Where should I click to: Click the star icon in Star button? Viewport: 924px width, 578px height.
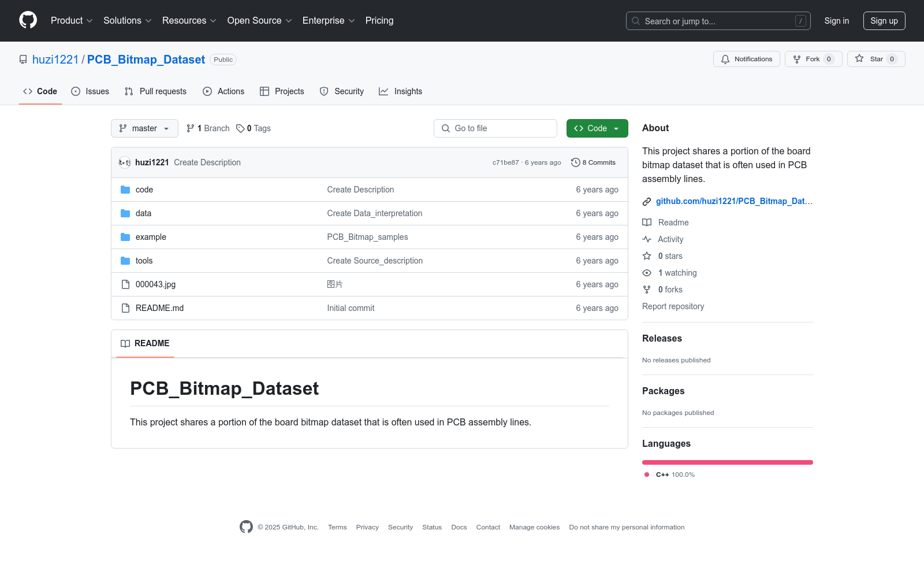(859, 58)
